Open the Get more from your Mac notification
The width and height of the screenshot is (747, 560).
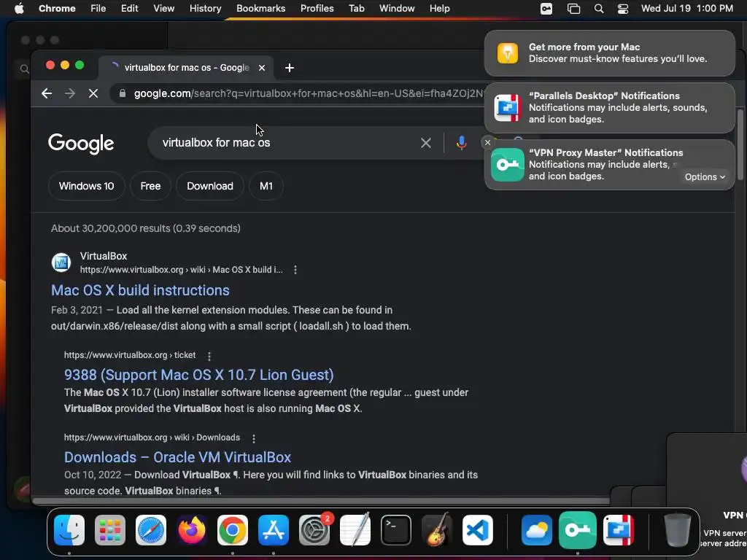pyautogui.click(x=609, y=52)
